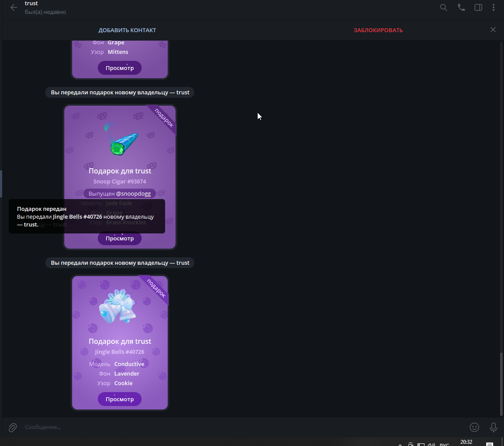The width and height of the screenshot is (504, 446).
Task: Click the Conductive model value
Action: click(x=129, y=364)
